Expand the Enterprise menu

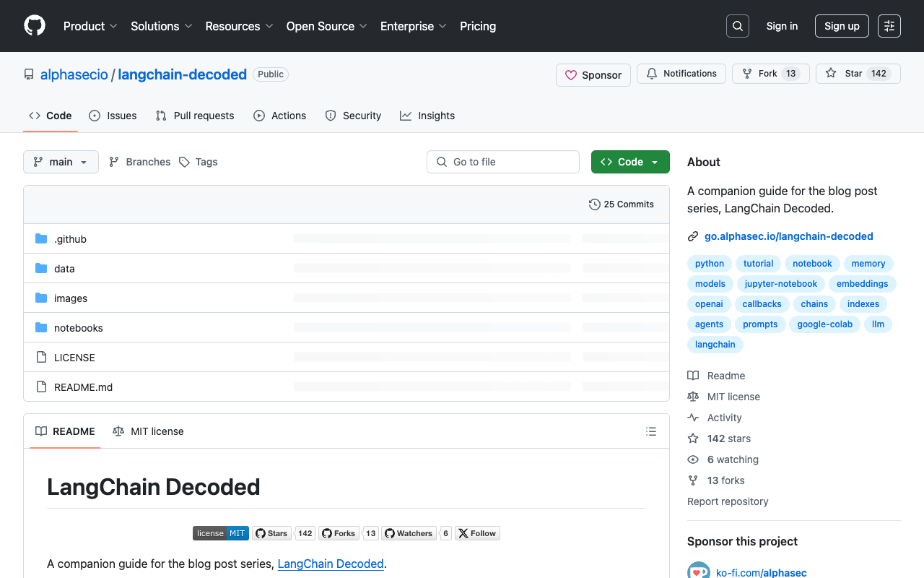(x=414, y=26)
